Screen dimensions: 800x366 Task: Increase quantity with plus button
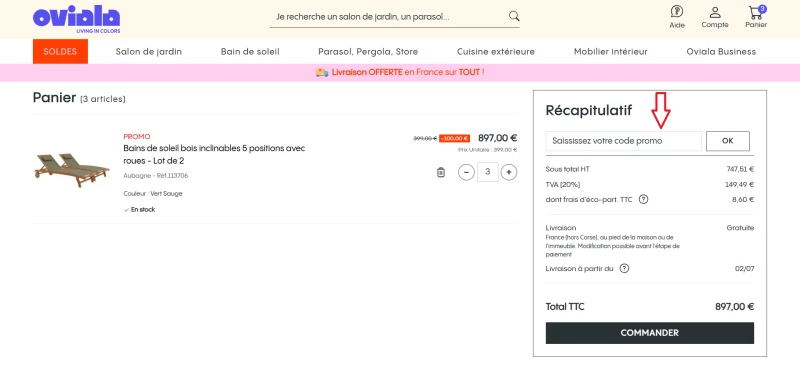click(509, 173)
